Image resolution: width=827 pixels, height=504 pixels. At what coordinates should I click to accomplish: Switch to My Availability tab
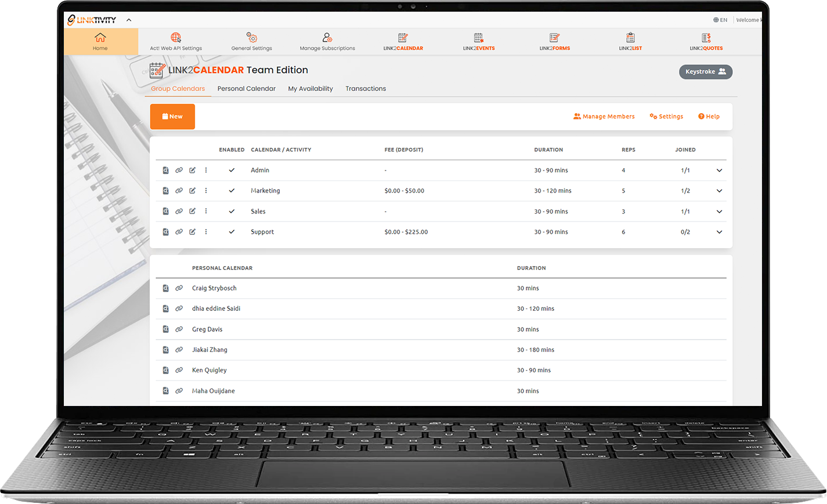(x=310, y=89)
